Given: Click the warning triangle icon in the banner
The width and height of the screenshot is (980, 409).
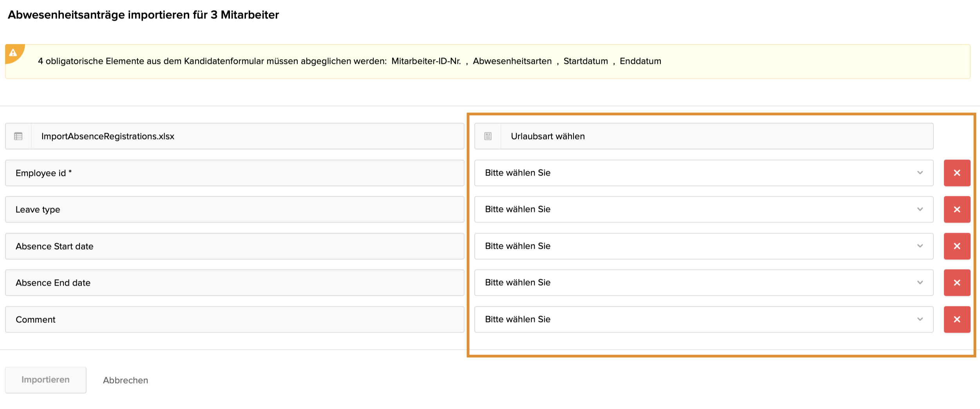Looking at the screenshot, I should click(x=13, y=52).
